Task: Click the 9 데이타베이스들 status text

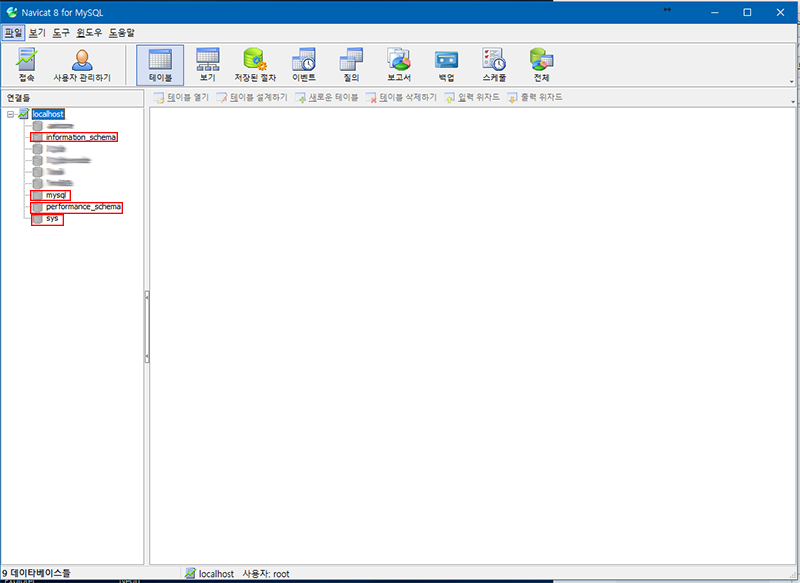Action: point(36,573)
